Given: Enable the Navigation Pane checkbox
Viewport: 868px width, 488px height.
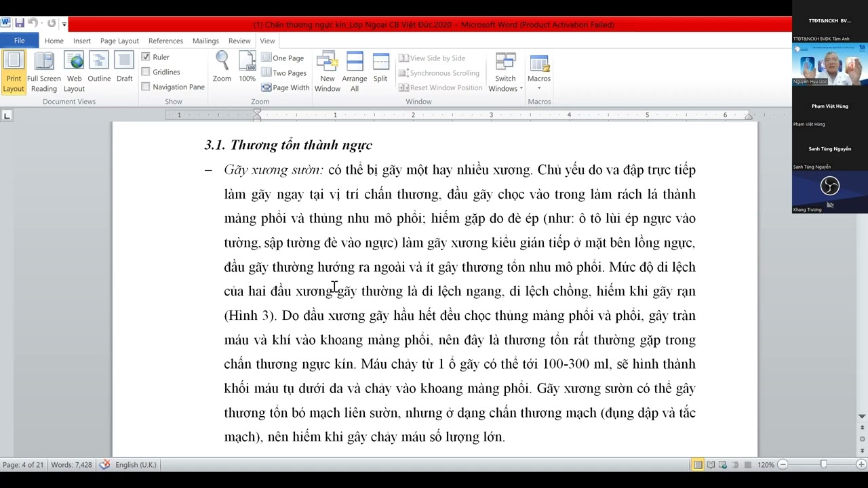Looking at the screenshot, I should (x=146, y=87).
